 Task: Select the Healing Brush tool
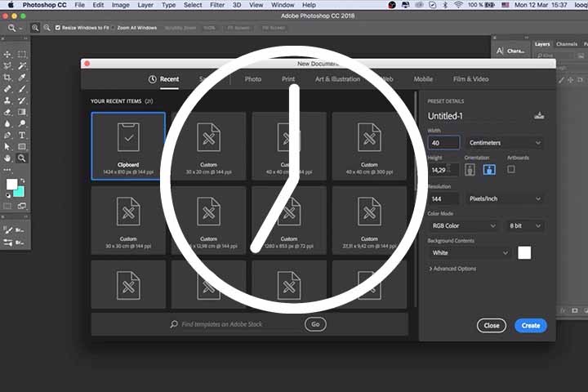tap(7, 89)
